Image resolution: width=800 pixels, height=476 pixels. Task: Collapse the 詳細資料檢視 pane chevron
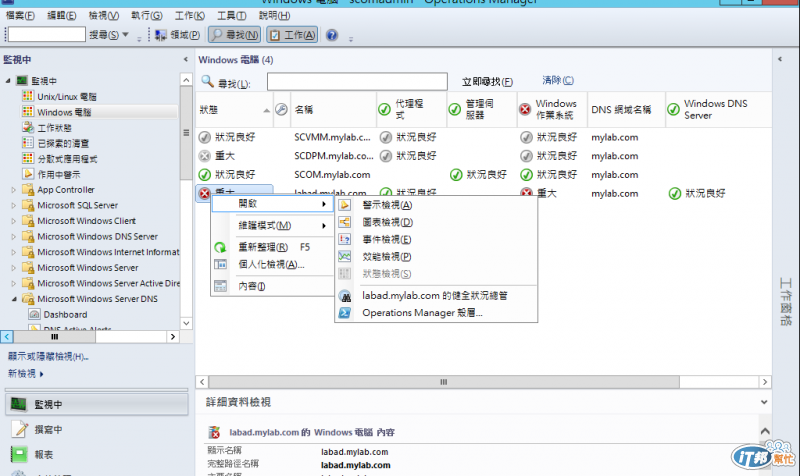coord(764,402)
